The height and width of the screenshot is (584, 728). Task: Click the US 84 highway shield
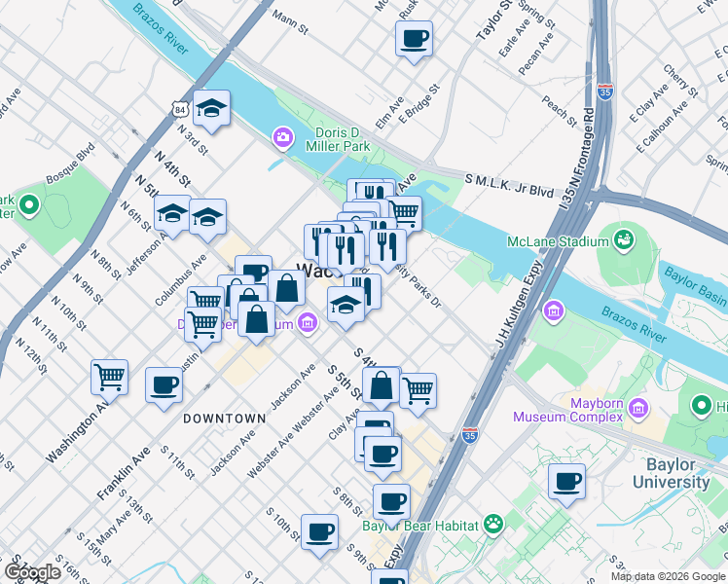coord(179,109)
